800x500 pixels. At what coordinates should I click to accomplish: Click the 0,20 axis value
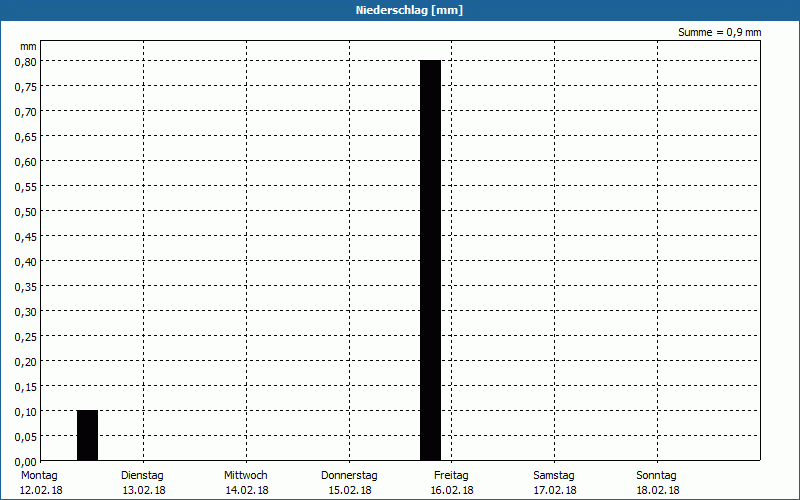[x=26, y=362]
